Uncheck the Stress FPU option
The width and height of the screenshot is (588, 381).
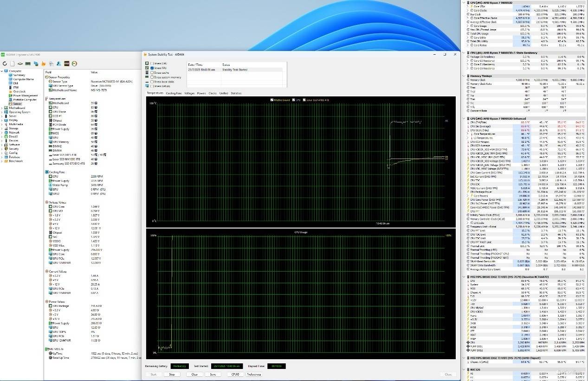click(x=151, y=68)
